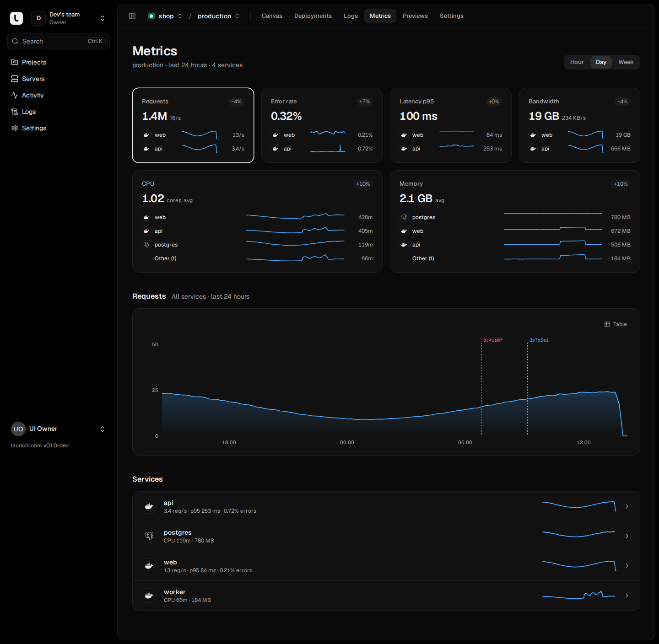This screenshot has height=644, width=659.
Task: Open Projects from the sidebar
Action: (59, 62)
